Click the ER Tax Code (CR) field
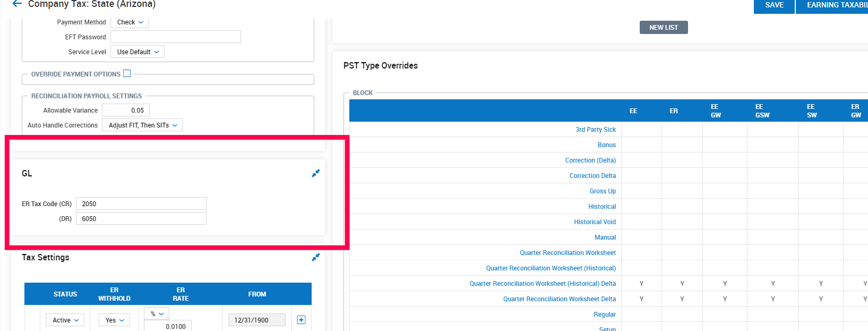The height and width of the screenshot is (331, 868). tap(141, 203)
